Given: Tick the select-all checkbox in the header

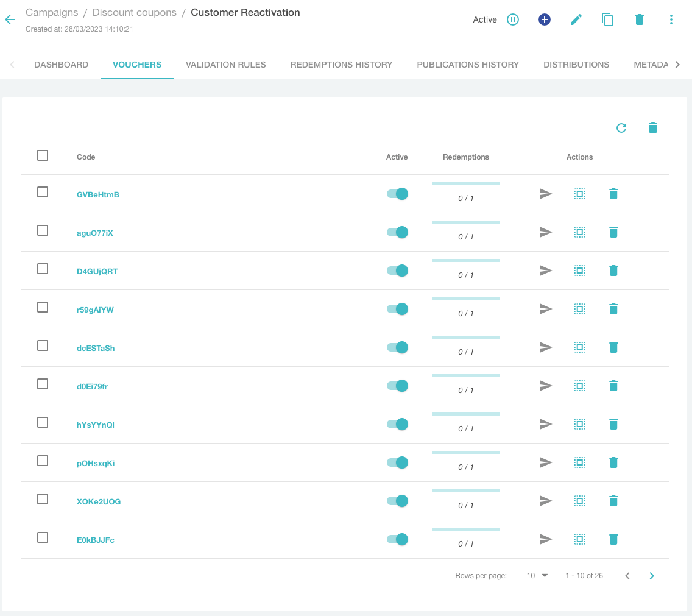Looking at the screenshot, I should pos(43,155).
